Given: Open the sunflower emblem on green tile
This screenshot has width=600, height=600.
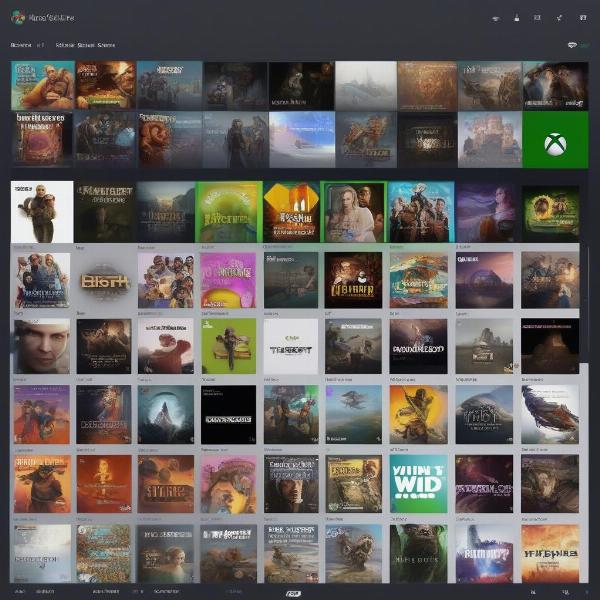Looking at the screenshot, I should 550,214.
